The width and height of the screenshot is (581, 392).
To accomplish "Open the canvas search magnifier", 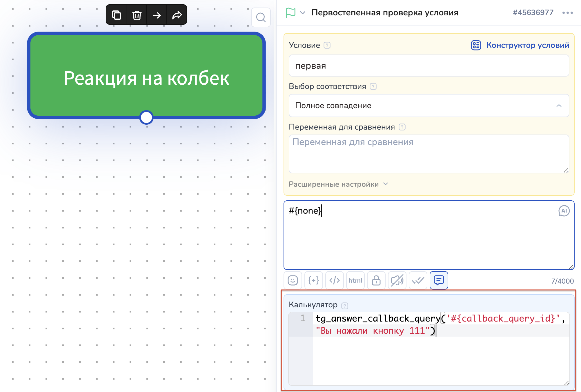I will click(x=261, y=17).
